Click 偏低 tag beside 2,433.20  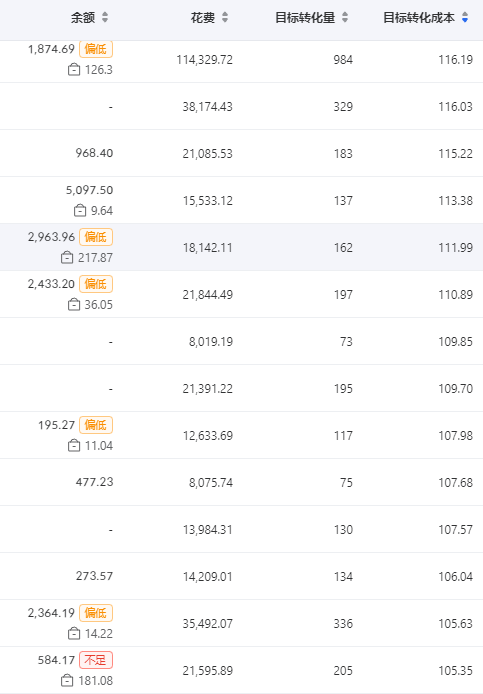[96, 284]
